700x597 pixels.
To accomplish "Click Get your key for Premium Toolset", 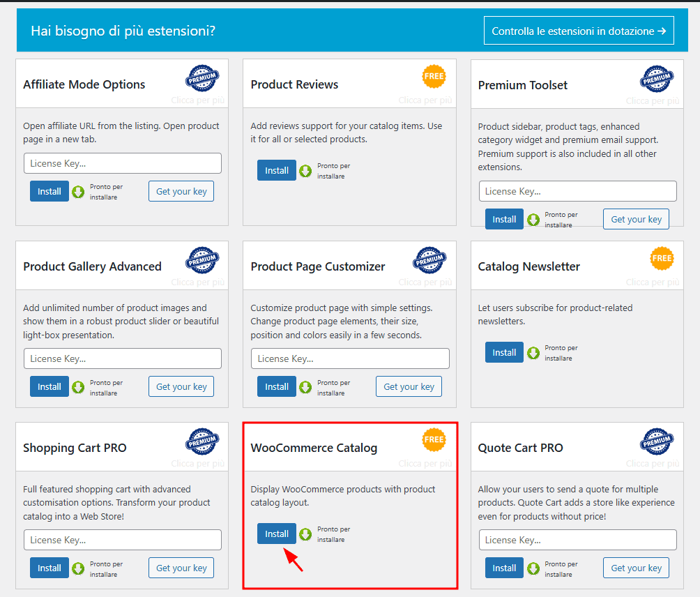I will (635, 219).
